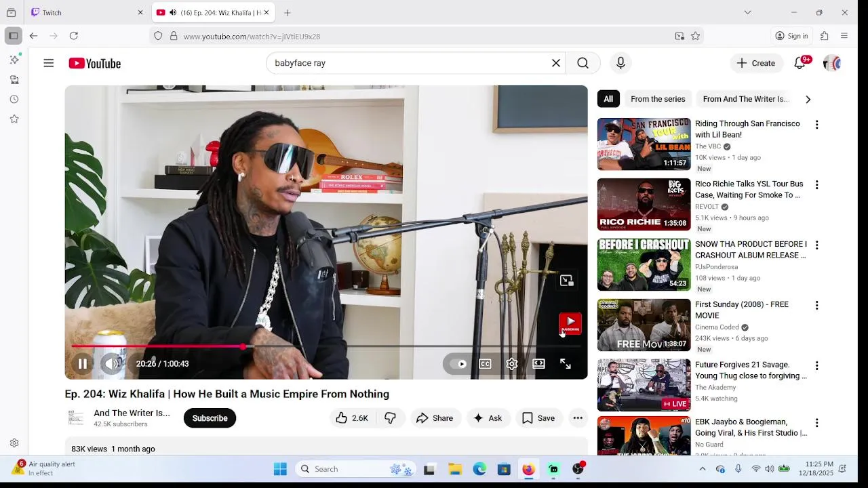
Task: Clear the babyface ray search text
Action: [556, 63]
